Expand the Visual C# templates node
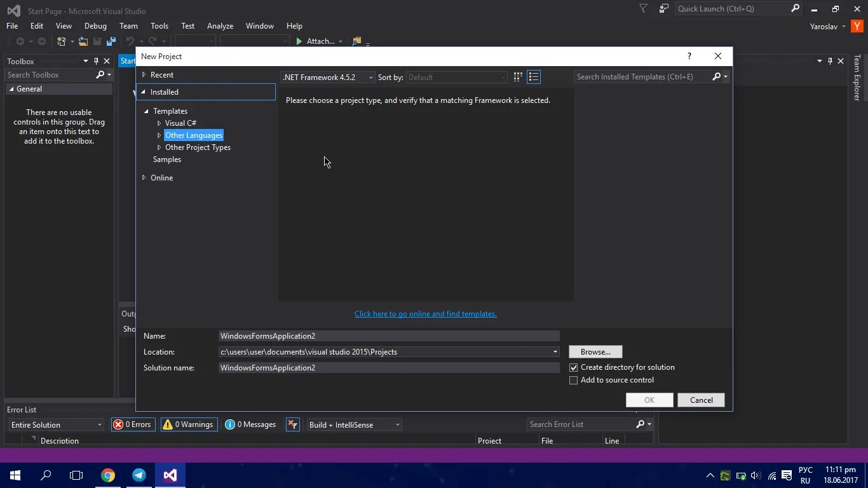Image resolution: width=868 pixels, height=488 pixels. pos(159,123)
